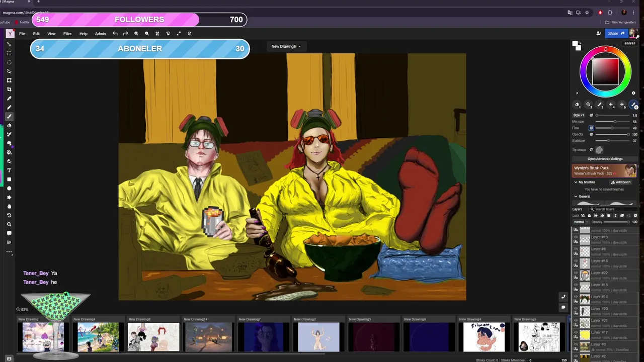Open the New Drawing4 beach thumbnail
Screen dimensions: 644x362
[x=98, y=337]
